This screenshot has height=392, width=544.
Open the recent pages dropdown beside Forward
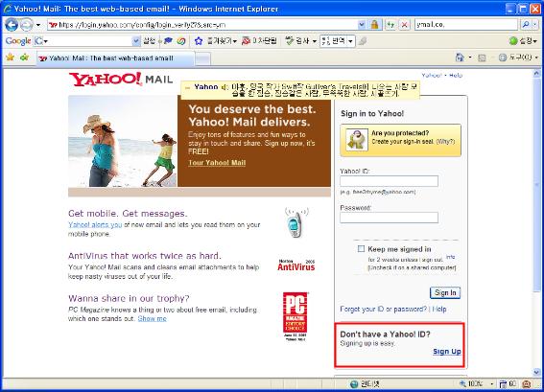[38, 25]
